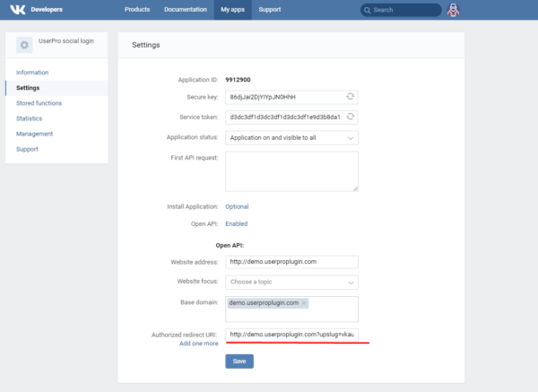Select Information in the sidebar
Screen dimensions: 538x392
point(32,72)
